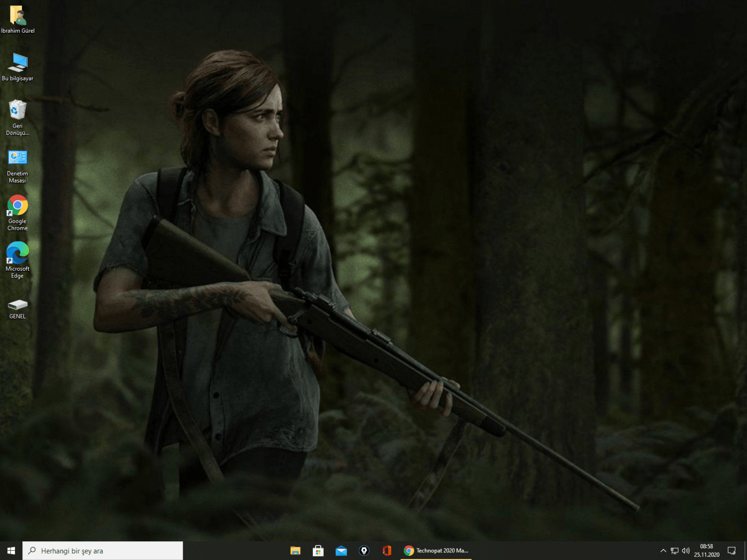Screen dimensions: 747x560
Task: Open Microsoft Store from the taskbar
Action: pyautogui.click(x=318, y=551)
